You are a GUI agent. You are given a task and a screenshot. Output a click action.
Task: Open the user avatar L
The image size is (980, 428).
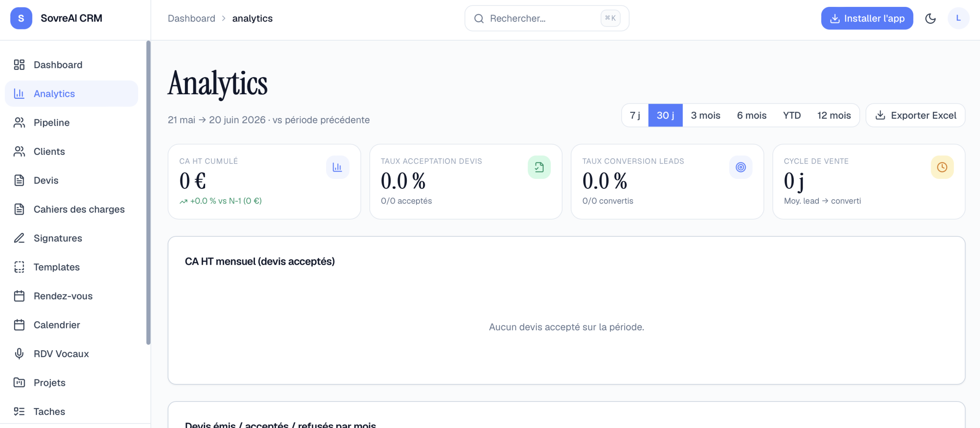click(958, 18)
